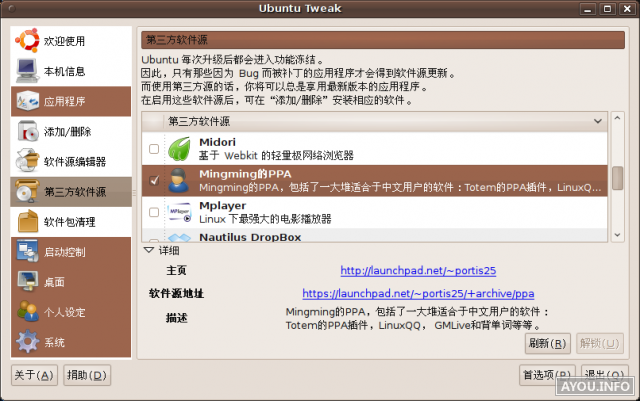Click the 个人设定 users icon
The image size is (640, 401).
27,312
